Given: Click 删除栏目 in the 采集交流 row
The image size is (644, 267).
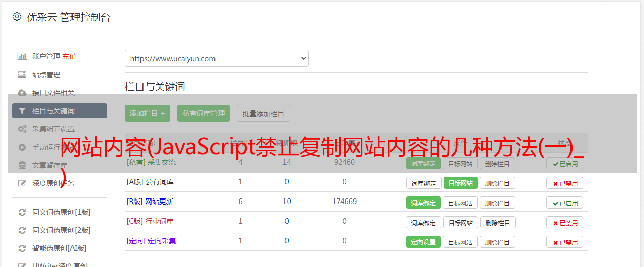Looking at the screenshot, I should point(497,163).
